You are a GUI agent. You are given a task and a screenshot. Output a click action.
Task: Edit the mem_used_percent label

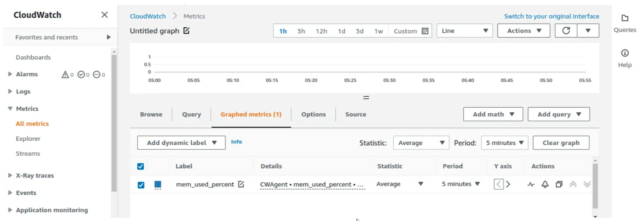pyautogui.click(x=241, y=184)
